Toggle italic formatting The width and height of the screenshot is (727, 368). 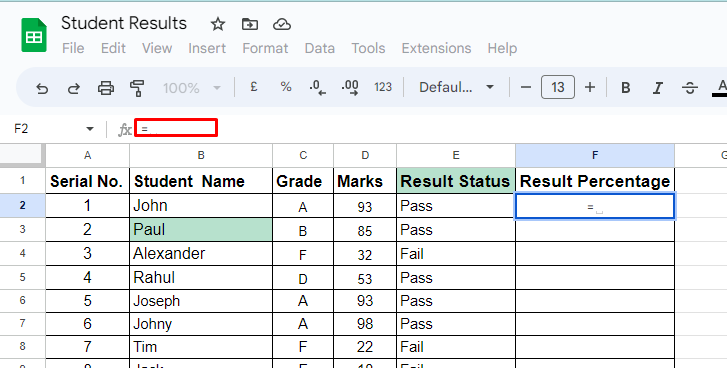click(657, 88)
